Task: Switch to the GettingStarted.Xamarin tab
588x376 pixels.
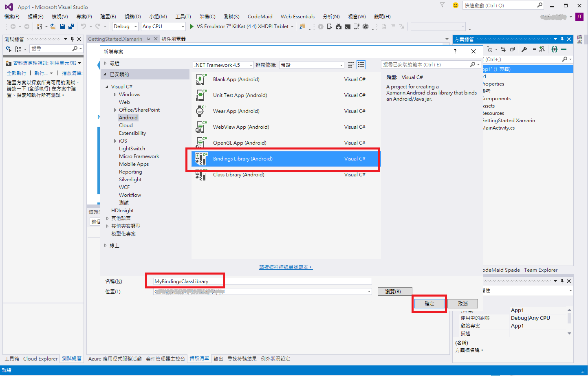Action: [115, 39]
